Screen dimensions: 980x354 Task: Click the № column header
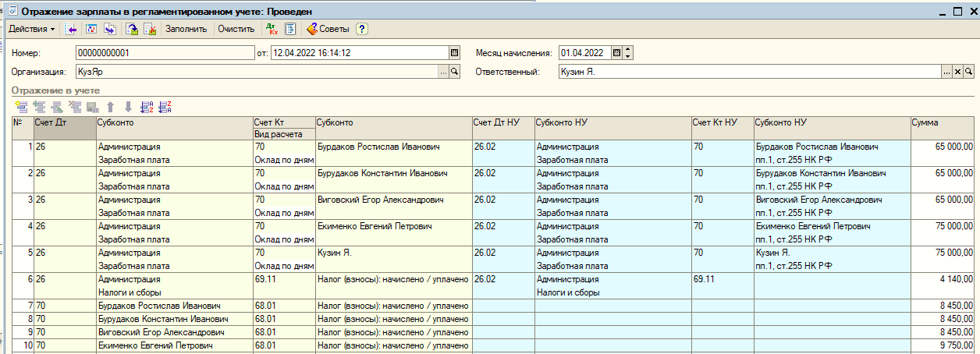[x=23, y=129]
